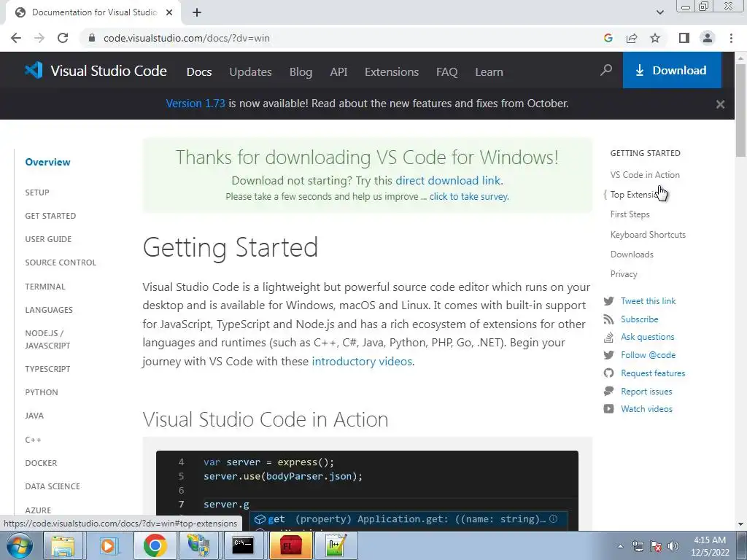Expand the DOCKER sidebar section
The image size is (747, 560).
41,463
